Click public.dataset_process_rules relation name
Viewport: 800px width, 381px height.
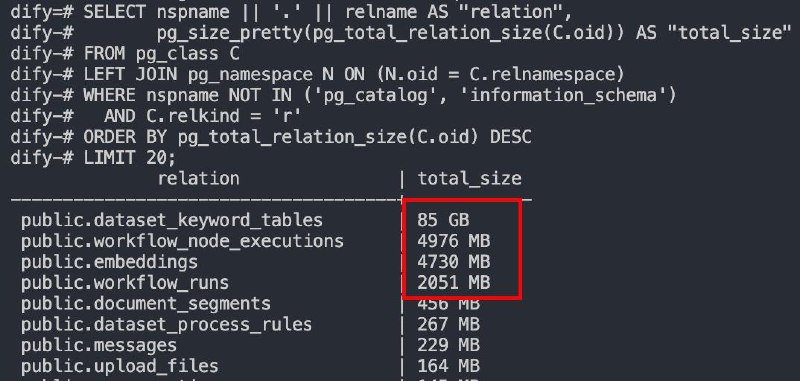click(x=166, y=325)
